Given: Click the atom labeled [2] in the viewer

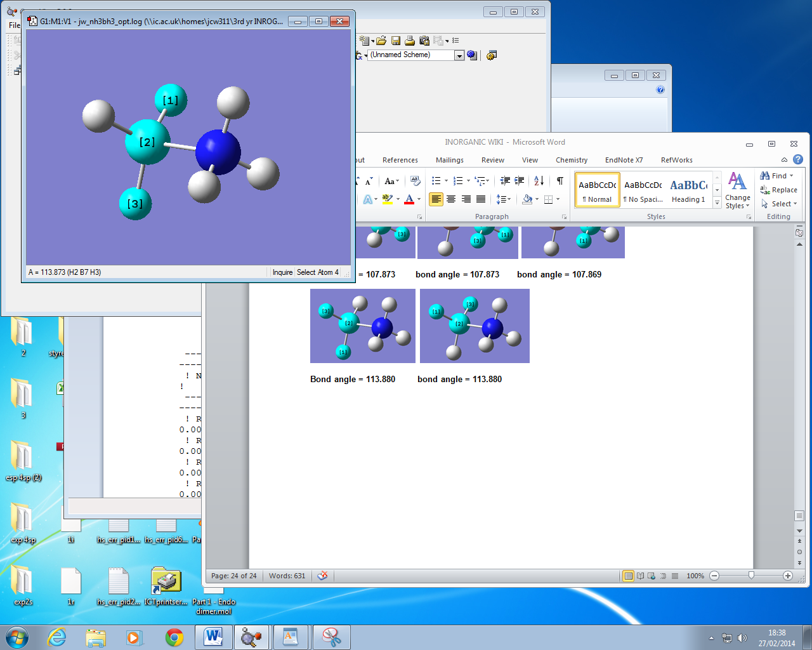Looking at the screenshot, I should coord(147,142).
